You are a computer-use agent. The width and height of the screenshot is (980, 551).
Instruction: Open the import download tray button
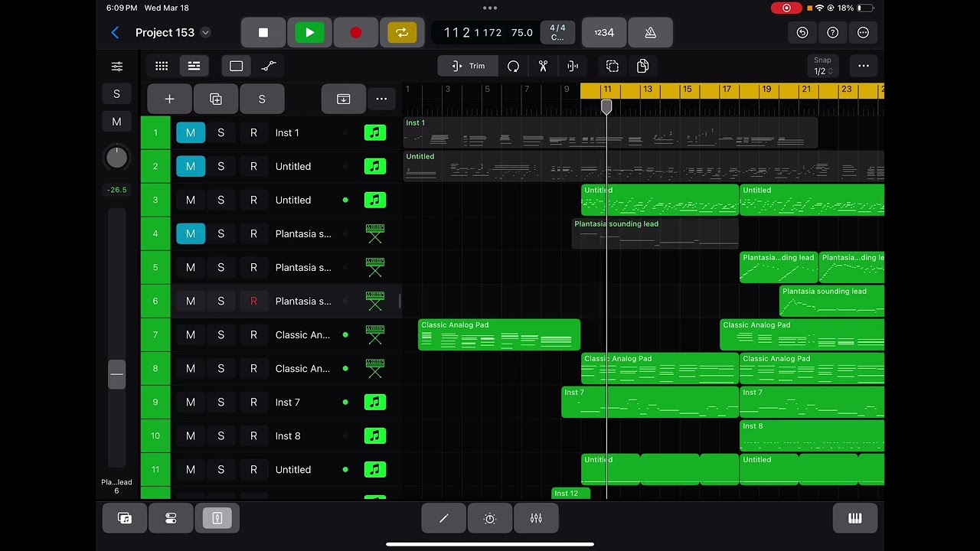[344, 99]
